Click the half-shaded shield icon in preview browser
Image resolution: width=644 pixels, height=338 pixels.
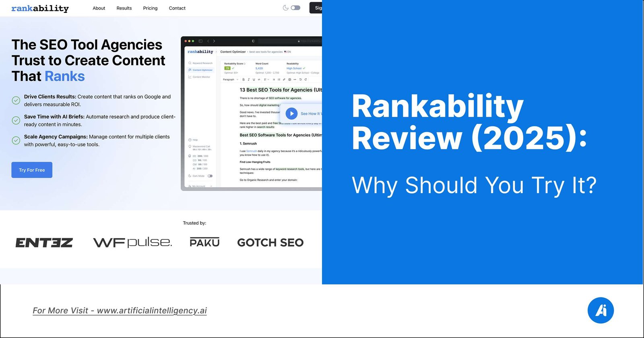tap(253, 41)
